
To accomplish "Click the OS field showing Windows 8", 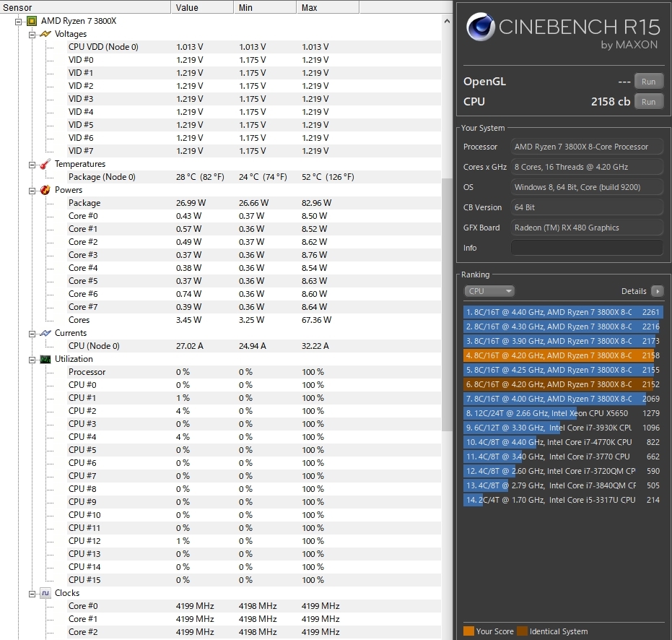I will 587,187.
